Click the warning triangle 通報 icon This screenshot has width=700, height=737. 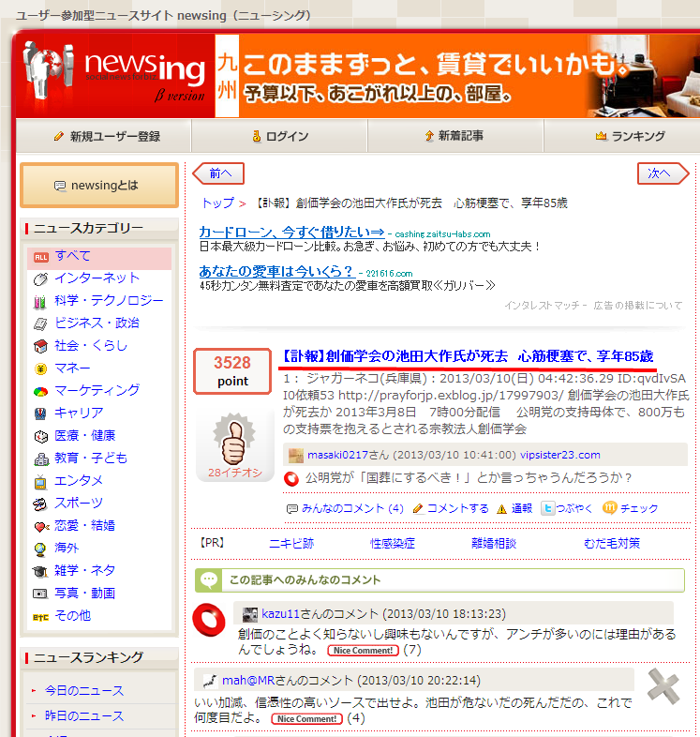(501, 509)
